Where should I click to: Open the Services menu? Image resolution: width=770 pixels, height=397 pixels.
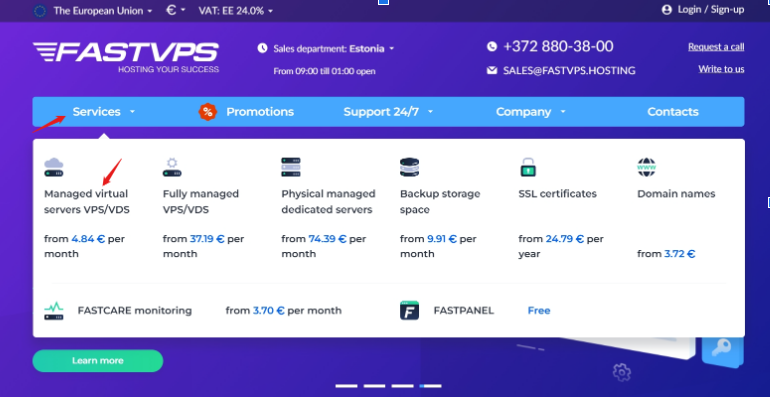(97, 112)
